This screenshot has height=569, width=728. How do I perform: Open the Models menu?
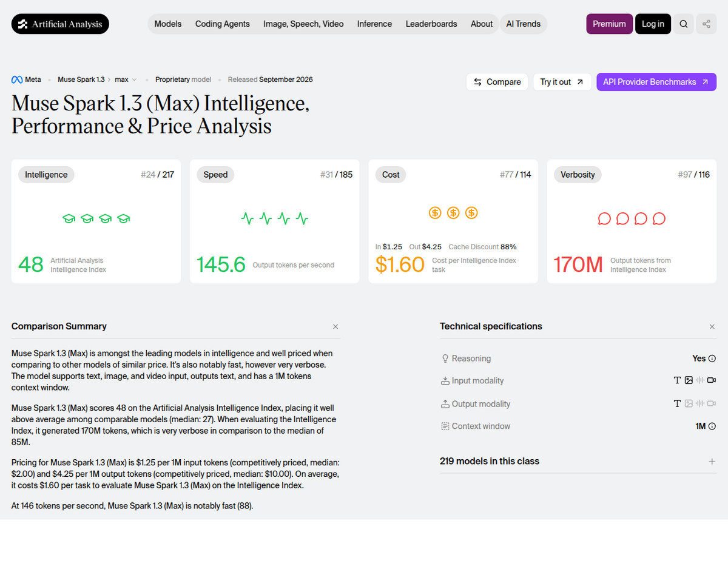tap(168, 24)
